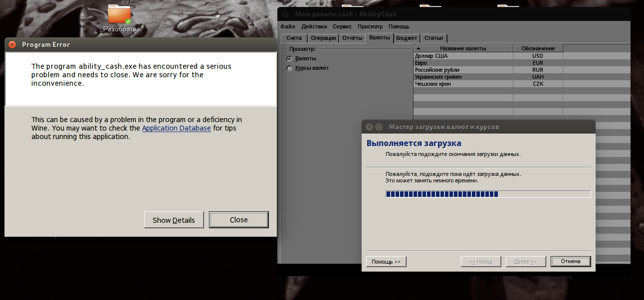Follow the Application Database link
Image resolution: width=644 pixels, height=300 pixels.
pos(176,128)
